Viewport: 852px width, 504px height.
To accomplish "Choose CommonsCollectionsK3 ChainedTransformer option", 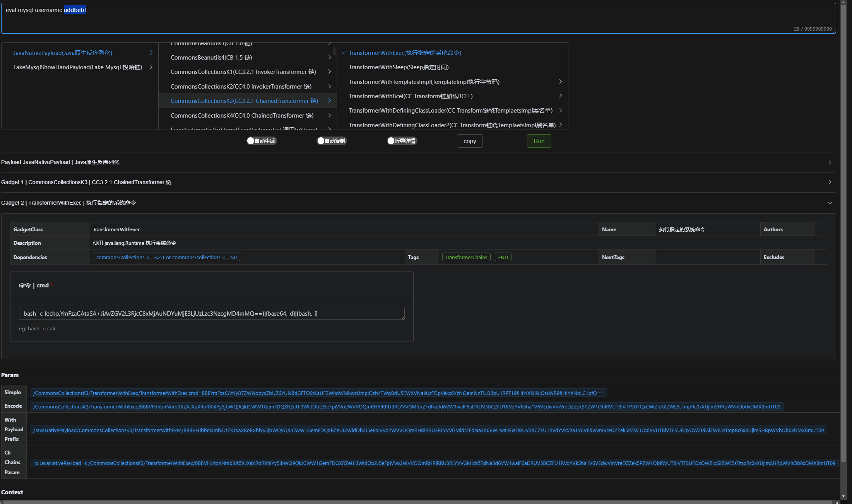I will [247, 101].
